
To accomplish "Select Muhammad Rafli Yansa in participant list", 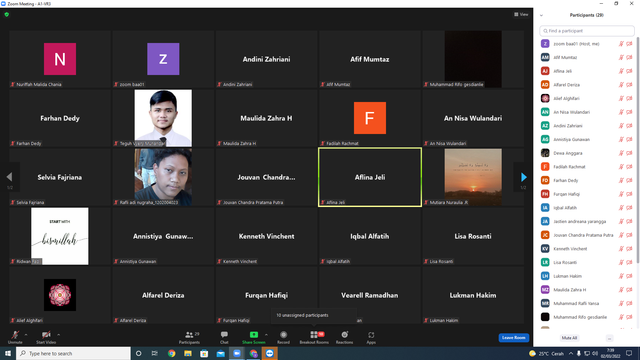I will coord(587,303).
